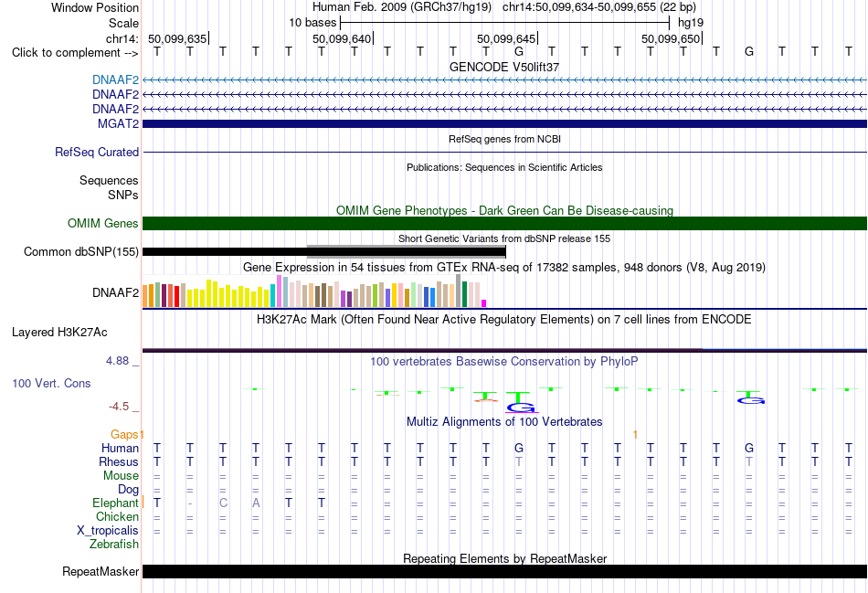Select the Chicken species row label
This screenshot has width=868, height=593.
tap(117, 516)
